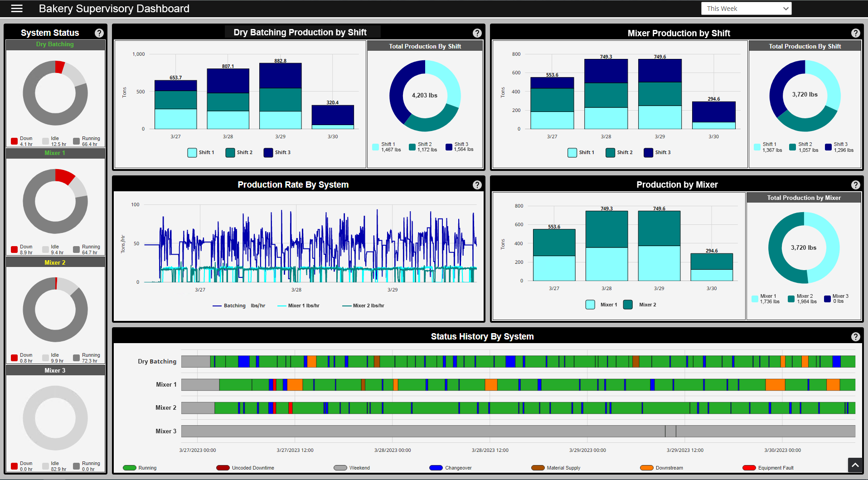Viewport: 868px width, 480px height.
Task: Toggle Shift 3 legend in Dry Batching chart
Action: (x=277, y=152)
